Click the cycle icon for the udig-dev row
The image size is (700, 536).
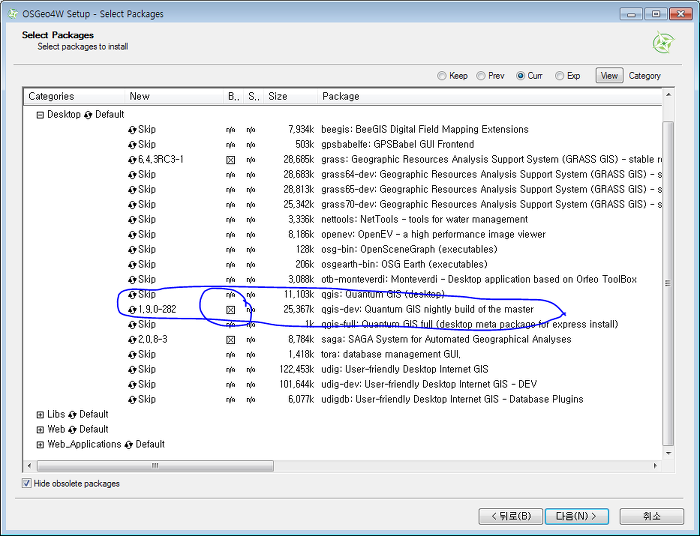pos(132,385)
